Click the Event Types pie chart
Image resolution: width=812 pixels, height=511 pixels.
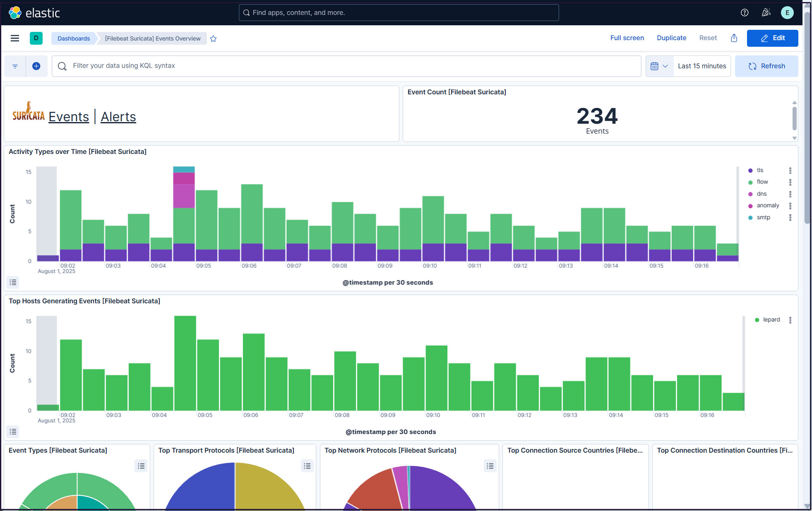(77, 491)
